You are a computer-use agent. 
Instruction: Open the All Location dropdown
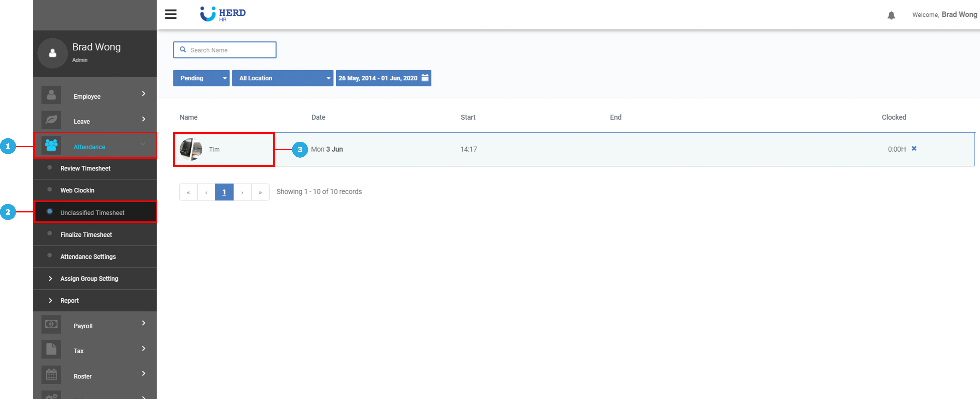click(283, 78)
